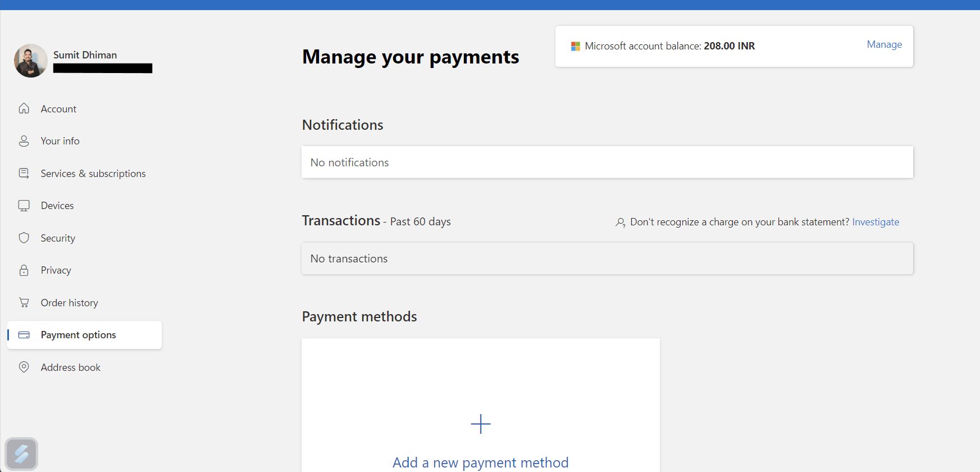The image size is (980, 472).
Task: Click Sumit Dhiman's profile picture
Action: tap(30, 61)
